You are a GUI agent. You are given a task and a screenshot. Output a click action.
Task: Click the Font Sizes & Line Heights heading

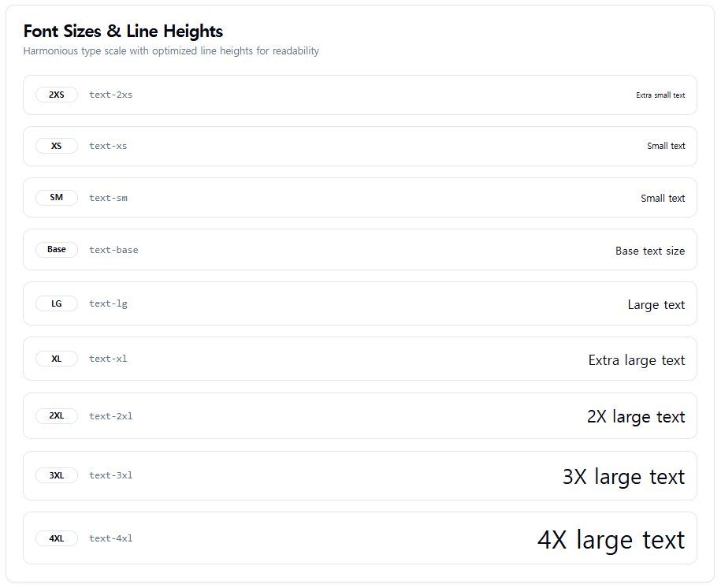tap(123, 32)
